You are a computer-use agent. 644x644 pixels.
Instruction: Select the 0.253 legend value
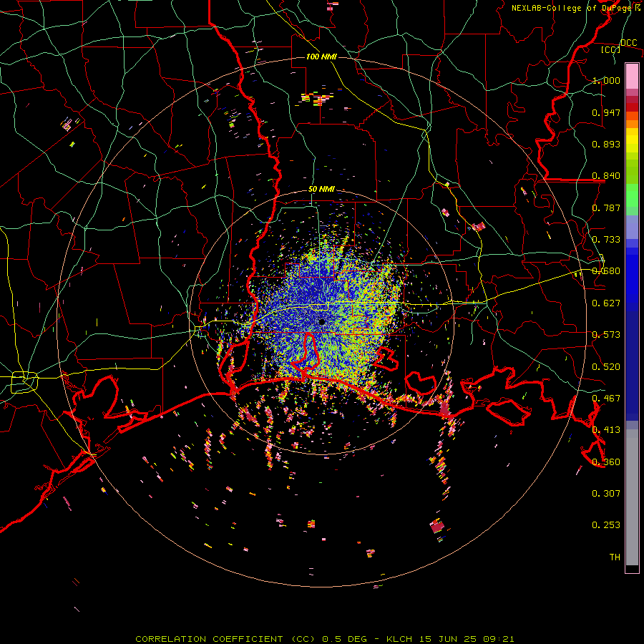[x=606, y=525]
